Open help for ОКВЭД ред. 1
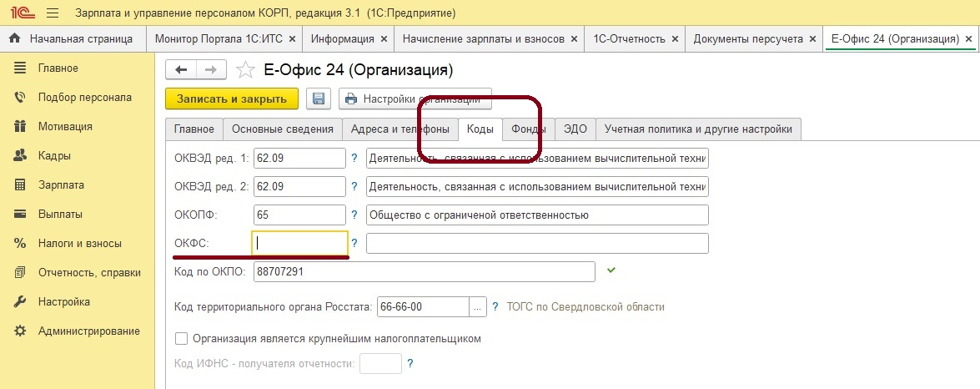This screenshot has width=980, height=389. (x=354, y=159)
